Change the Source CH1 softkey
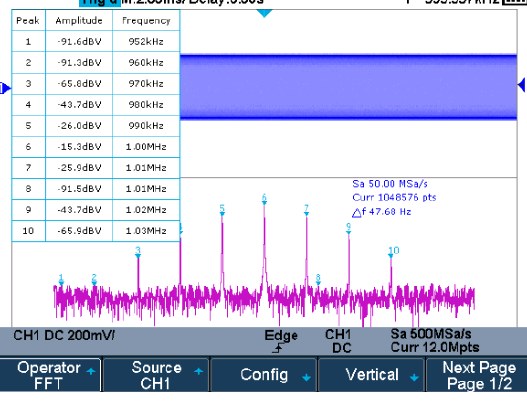 coord(156,375)
